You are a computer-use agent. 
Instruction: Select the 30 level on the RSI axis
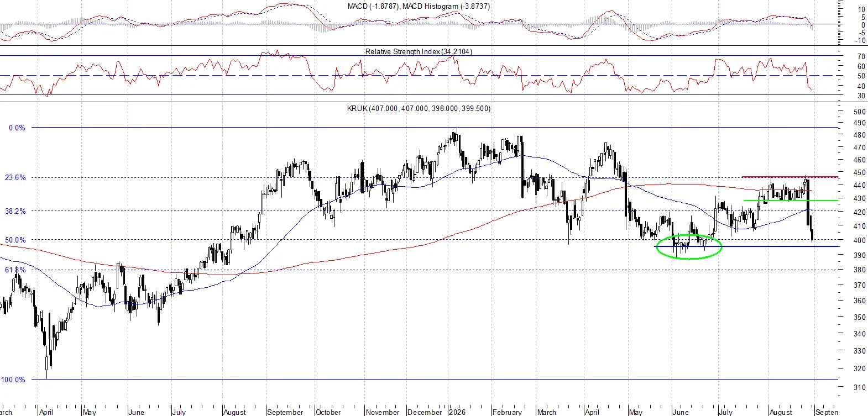pyautogui.click(x=861, y=96)
